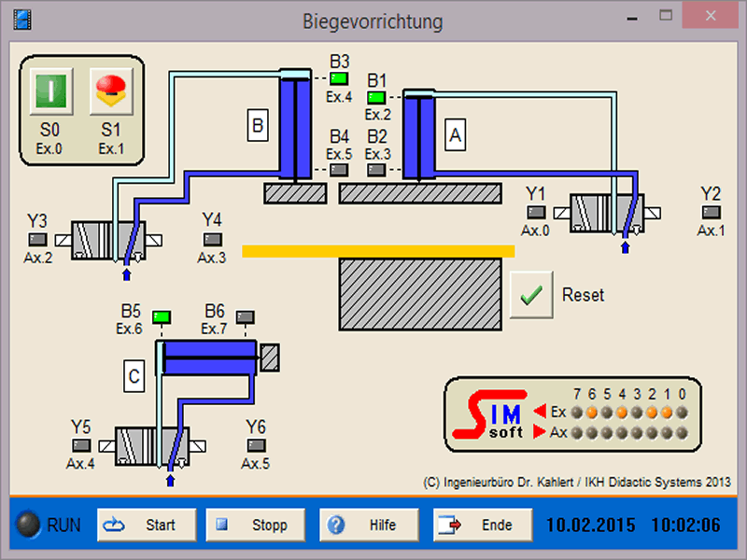This screenshot has height=560, width=747.
Task: Click the film icon in title bar
Action: coord(22,19)
